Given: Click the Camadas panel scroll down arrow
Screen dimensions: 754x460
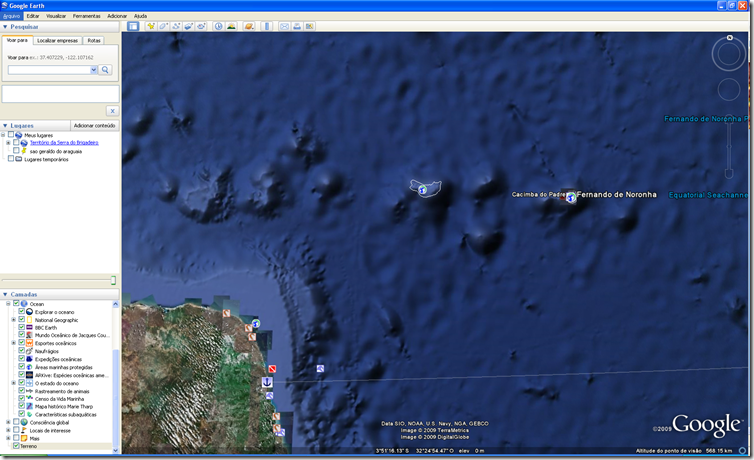Looking at the screenshot, I should click(x=115, y=450).
